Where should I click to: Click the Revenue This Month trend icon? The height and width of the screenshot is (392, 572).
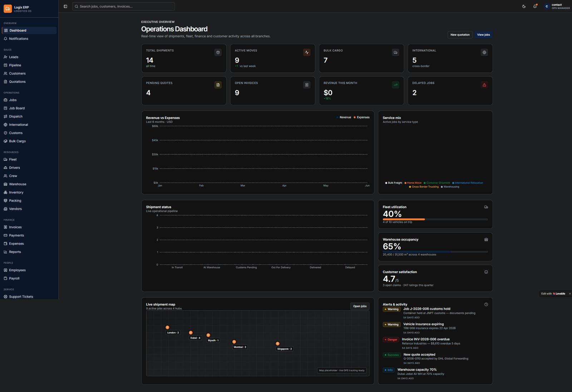(x=395, y=85)
